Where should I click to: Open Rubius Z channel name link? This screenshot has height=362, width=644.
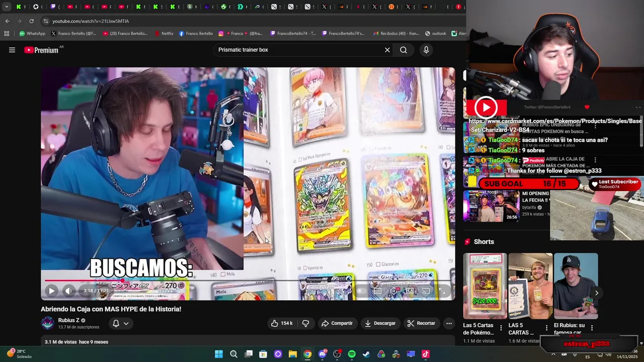(69, 320)
